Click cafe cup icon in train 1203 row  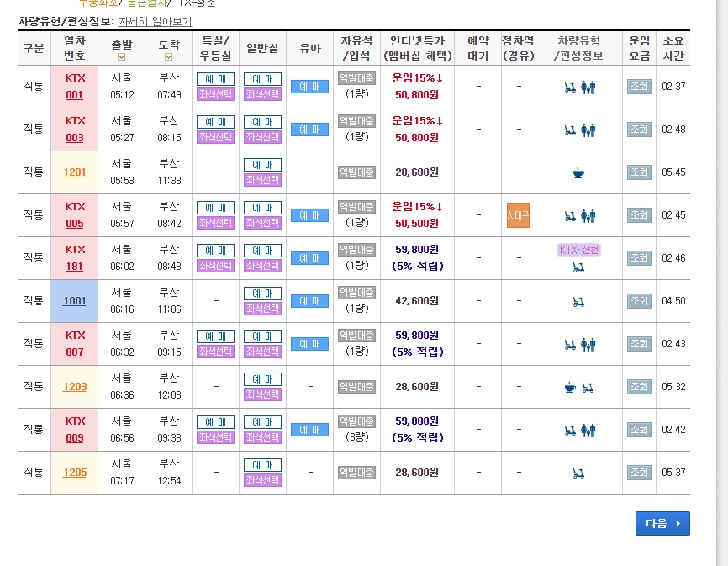(x=570, y=387)
